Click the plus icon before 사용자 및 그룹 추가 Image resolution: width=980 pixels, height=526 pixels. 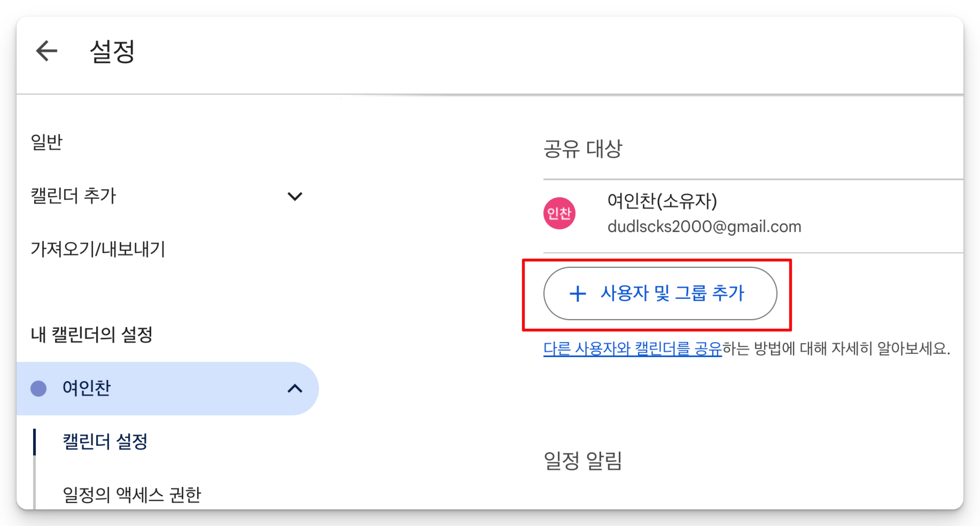tap(578, 294)
